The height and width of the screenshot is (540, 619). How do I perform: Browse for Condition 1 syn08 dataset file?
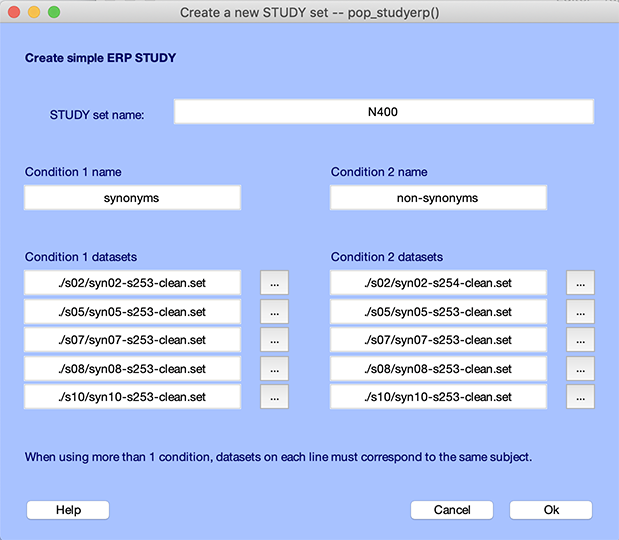(x=274, y=369)
